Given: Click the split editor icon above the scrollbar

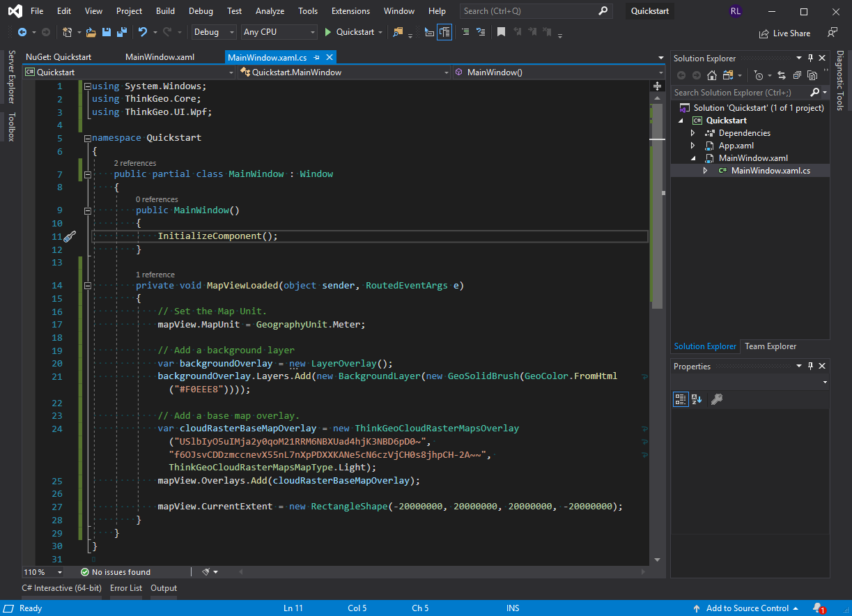Looking at the screenshot, I should pos(656,86).
